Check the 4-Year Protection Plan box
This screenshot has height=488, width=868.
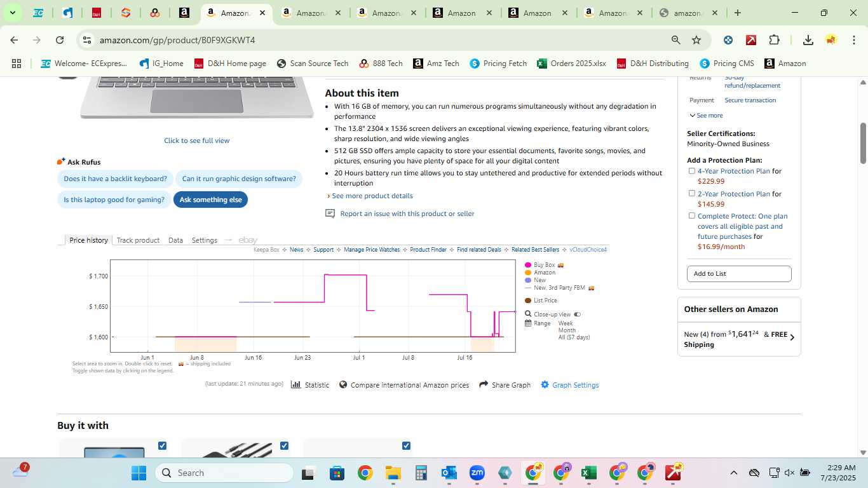[x=692, y=171]
